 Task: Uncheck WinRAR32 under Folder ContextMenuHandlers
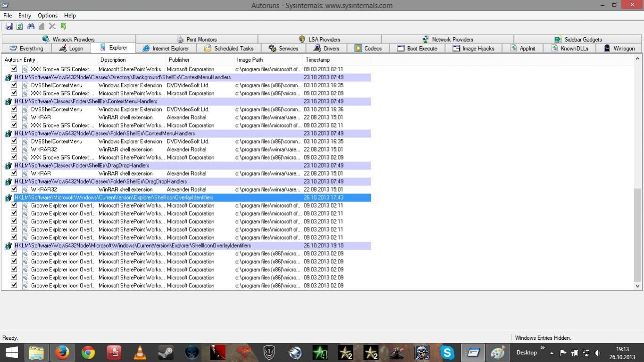point(14,149)
